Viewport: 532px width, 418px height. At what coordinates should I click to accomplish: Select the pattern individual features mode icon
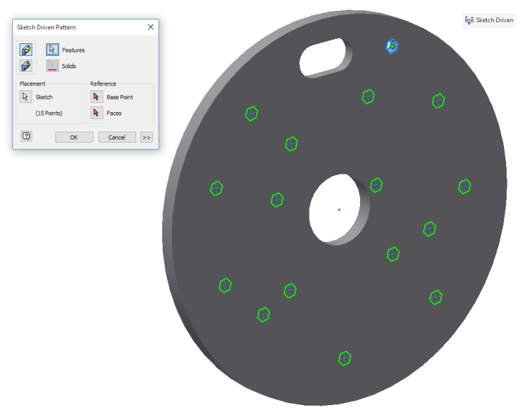tap(27, 50)
